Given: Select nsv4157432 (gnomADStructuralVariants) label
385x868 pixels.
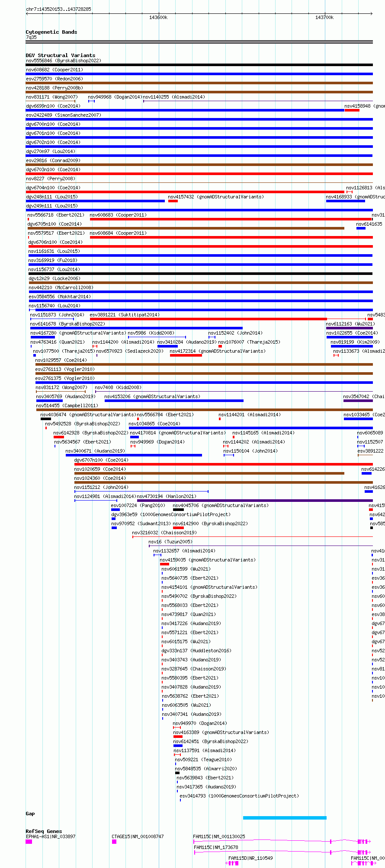Looking at the screenshot, I should 216,197.
